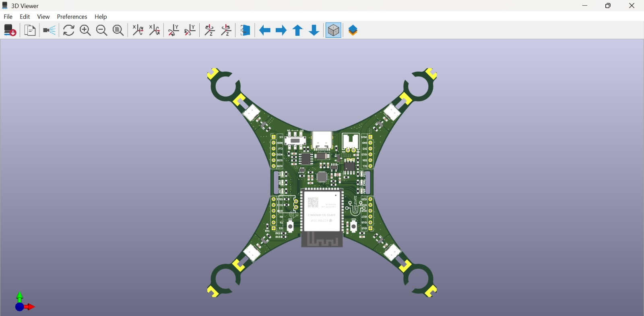Image resolution: width=644 pixels, height=316 pixels.
Task: Render the view using raytracing
Action: click(x=49, y=30)
